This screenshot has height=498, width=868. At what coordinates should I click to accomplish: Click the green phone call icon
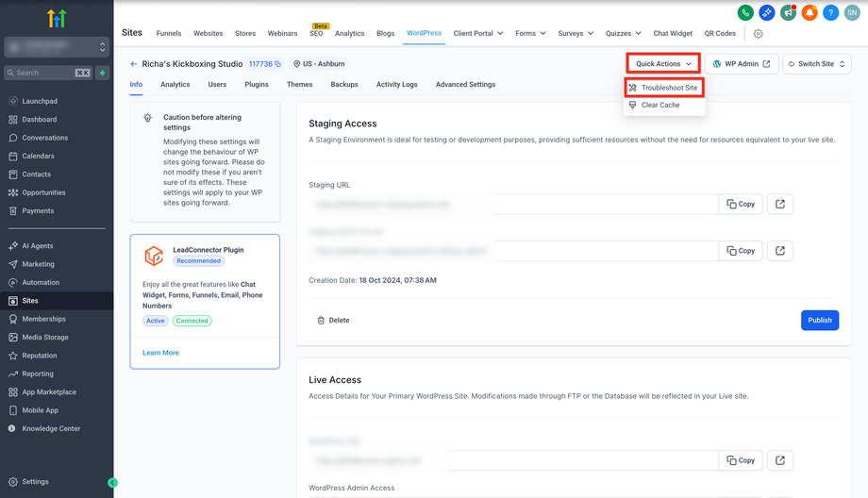click(745, 12)
